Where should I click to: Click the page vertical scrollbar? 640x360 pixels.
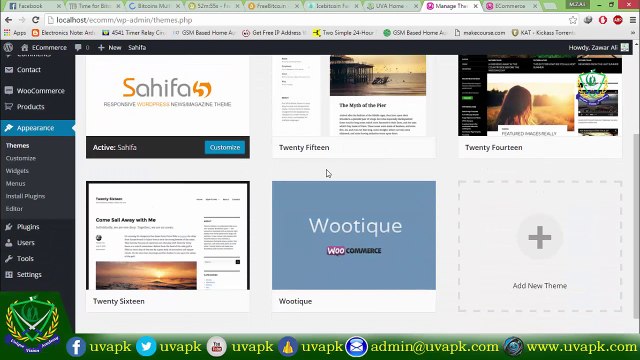click(636, 227)
